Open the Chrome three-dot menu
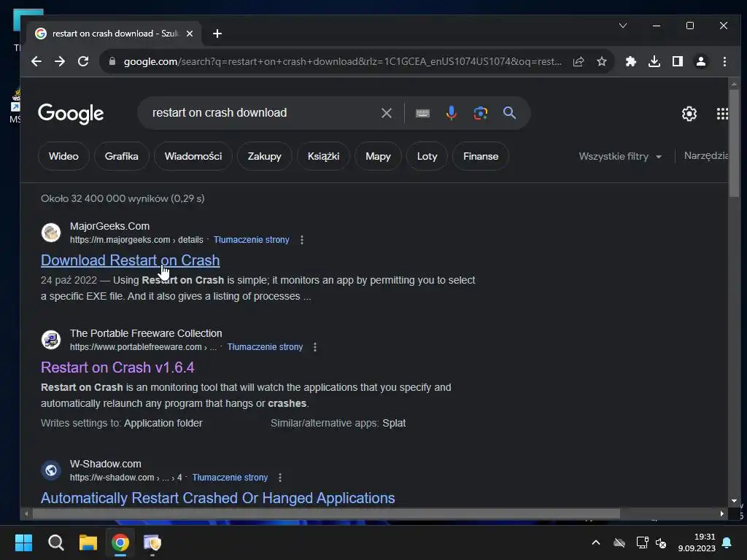Screen dimensions: 747x560 pyautogui.click(x=724, y=61)
